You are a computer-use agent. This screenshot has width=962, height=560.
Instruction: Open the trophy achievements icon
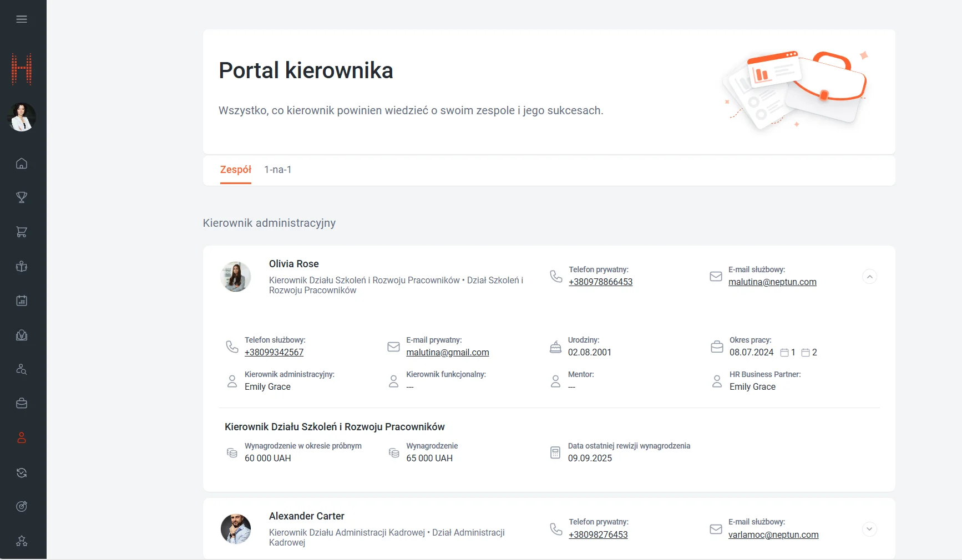(22, 197)
